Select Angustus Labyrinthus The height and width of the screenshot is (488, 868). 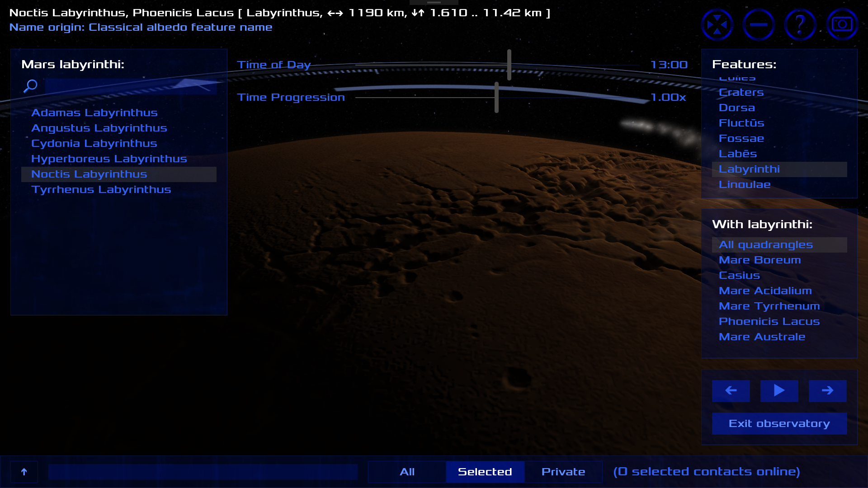pos(119,128)
